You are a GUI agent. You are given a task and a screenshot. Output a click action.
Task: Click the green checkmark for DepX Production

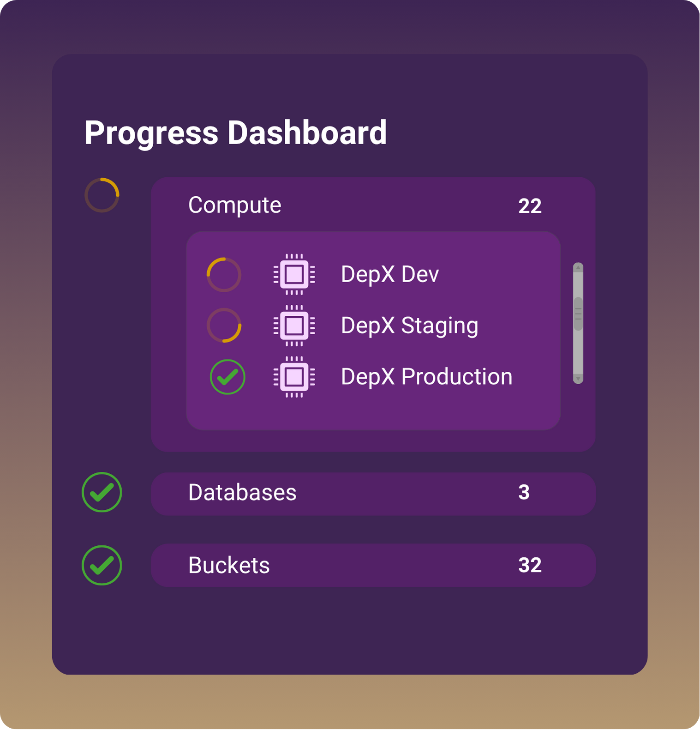click(x=227, y=377)
